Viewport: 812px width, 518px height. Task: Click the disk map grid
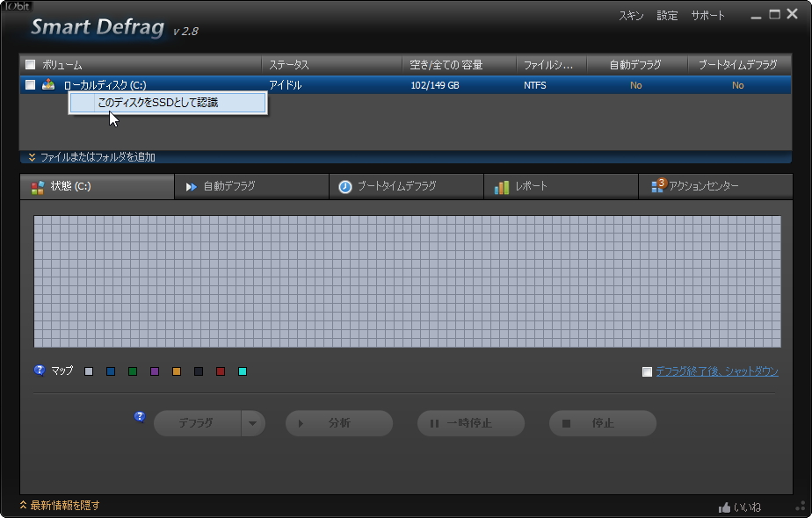click(x=408, y=282)
